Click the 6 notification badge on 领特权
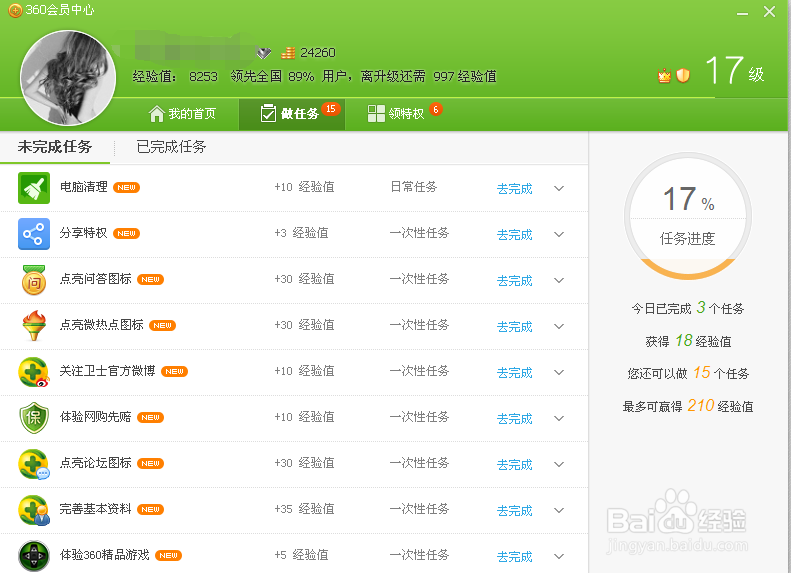Viewport: 791px width, 573px height. 436,109
